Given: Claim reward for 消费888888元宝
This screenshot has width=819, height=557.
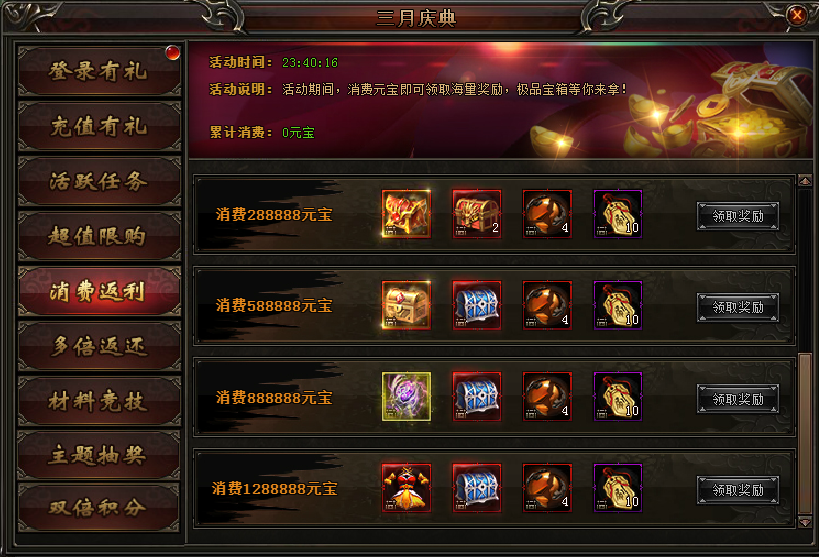Looking at the screenshot, I should 738,399.
